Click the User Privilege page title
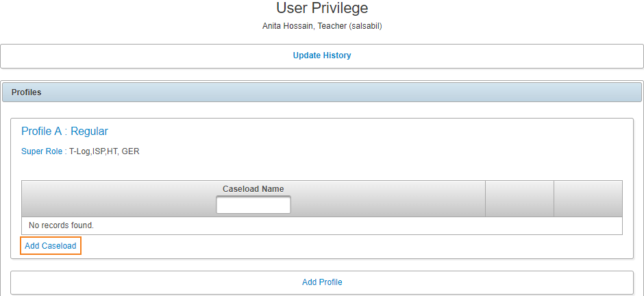The height and width of the screenshot is (296, 644). click(322, 8)
